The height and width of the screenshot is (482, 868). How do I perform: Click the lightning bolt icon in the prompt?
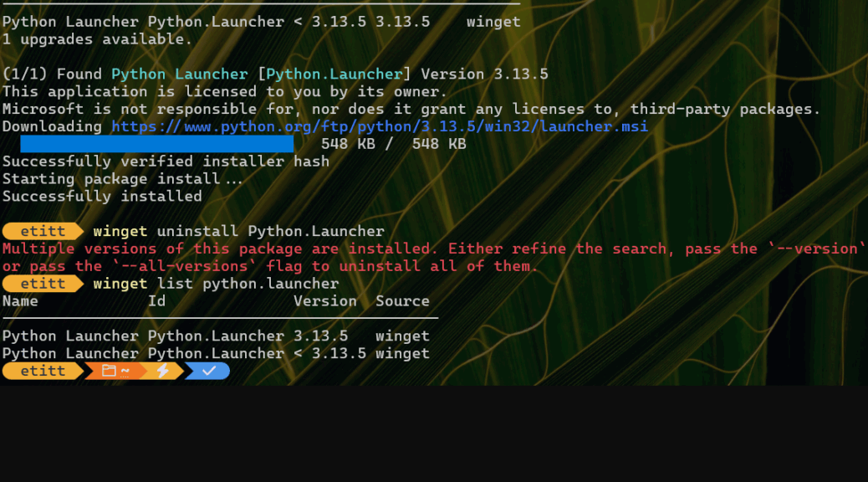tap(163, 371)
